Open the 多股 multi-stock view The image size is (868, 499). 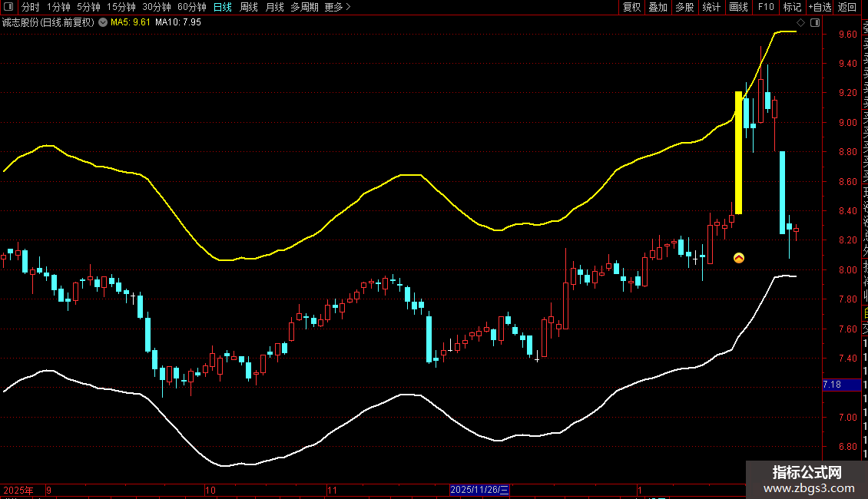[x=684, y=7]
